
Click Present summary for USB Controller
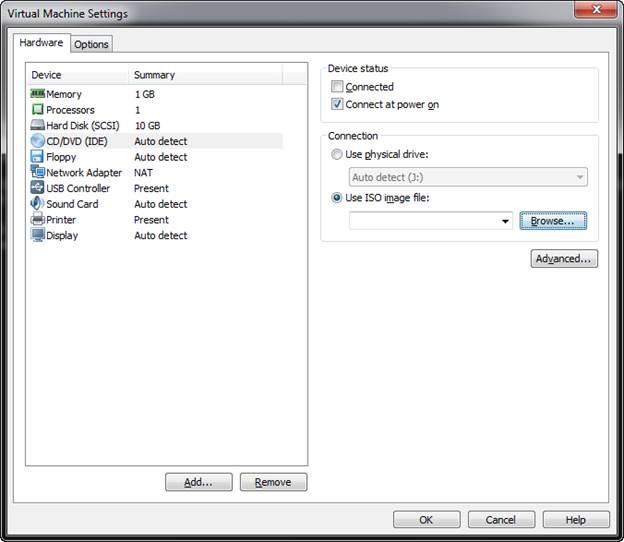pos(151,188)
